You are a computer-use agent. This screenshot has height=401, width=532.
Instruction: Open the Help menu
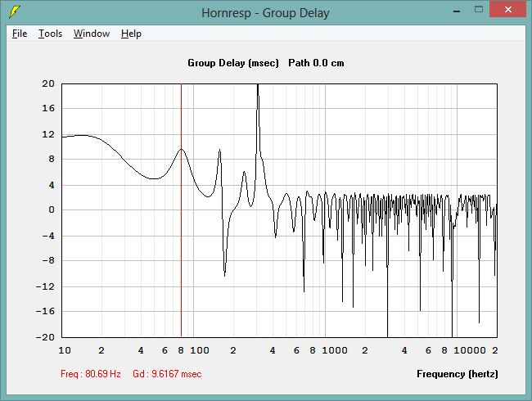131,34
